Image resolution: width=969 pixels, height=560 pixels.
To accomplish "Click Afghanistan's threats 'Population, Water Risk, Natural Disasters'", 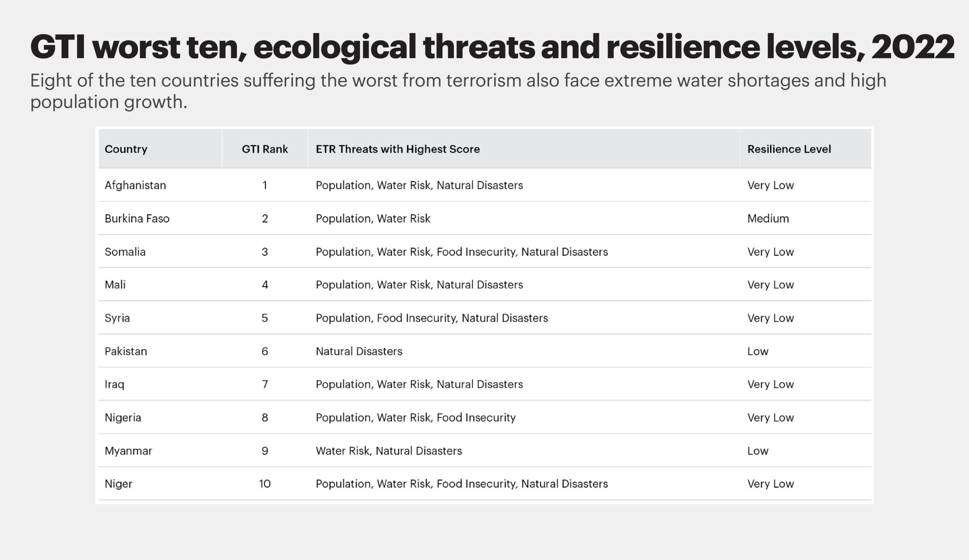I will [x=419, y=185].
